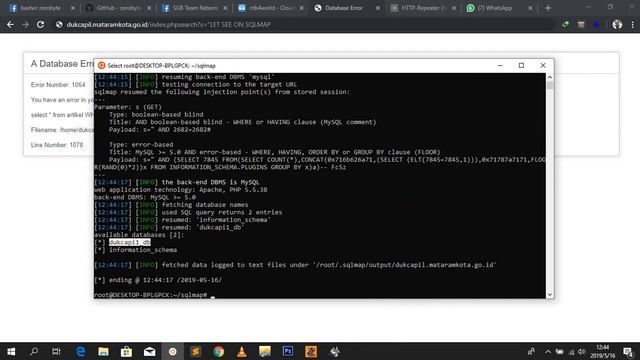This screenshot has height=360, width=640.
Task: Open VLC media player from taskbar
Action: 242,351
